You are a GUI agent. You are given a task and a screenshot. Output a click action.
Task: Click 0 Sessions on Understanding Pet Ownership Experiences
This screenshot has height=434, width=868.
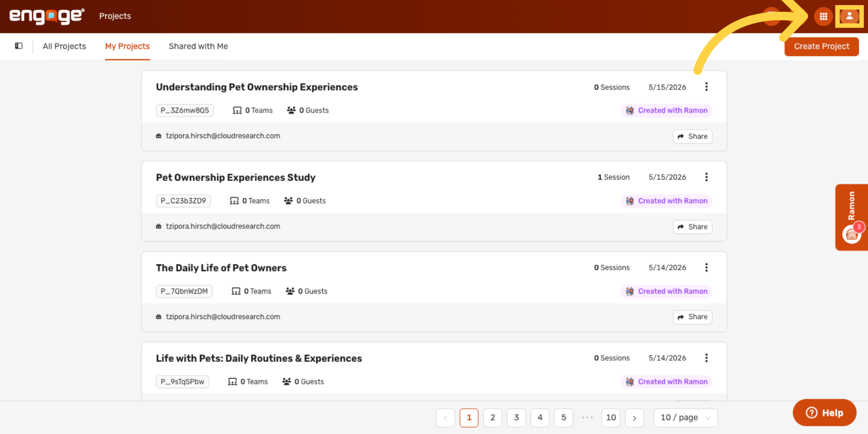[x=612, y=87]
